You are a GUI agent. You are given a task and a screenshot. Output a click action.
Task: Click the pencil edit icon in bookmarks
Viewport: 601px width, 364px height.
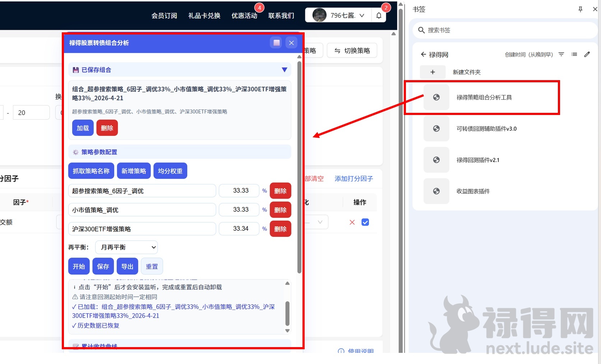point(587,54)
